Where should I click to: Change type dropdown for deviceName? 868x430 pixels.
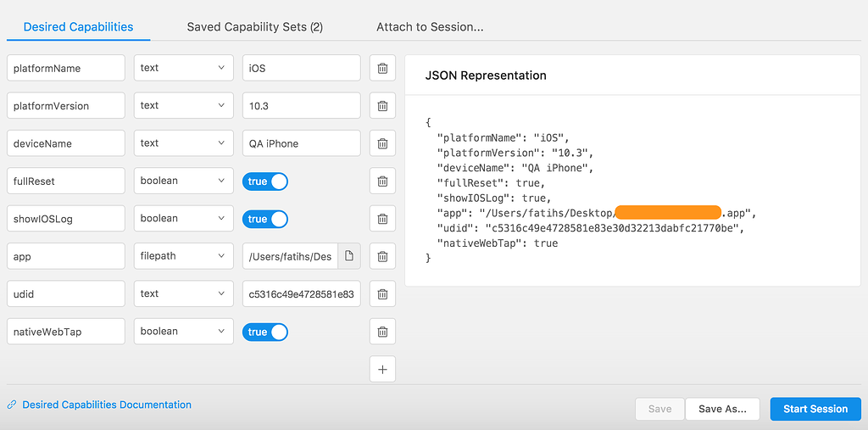point(183,143)
